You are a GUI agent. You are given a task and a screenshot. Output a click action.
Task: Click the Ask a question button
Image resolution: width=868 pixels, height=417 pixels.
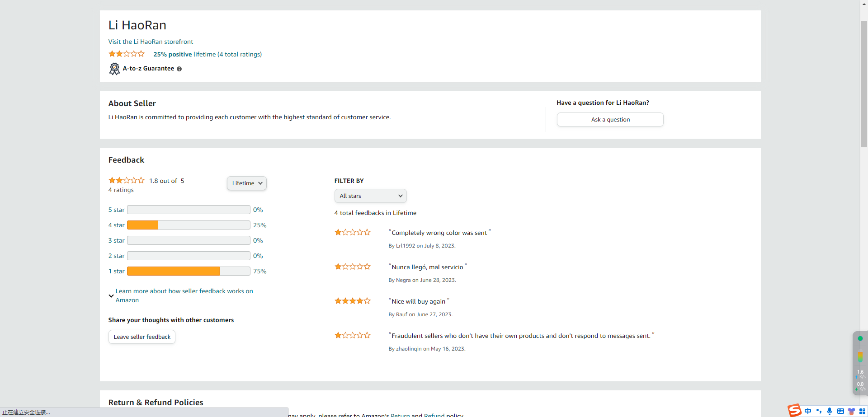coord(610,120)
